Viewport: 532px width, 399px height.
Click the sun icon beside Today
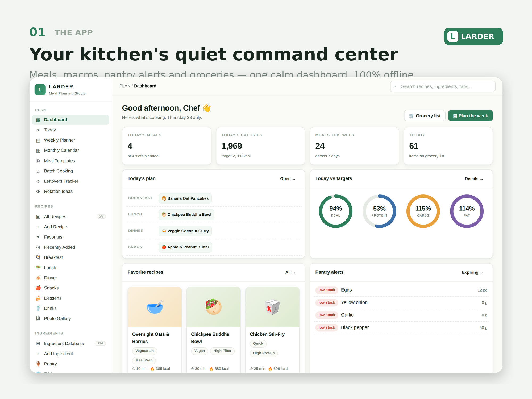[x=38, y=130]
